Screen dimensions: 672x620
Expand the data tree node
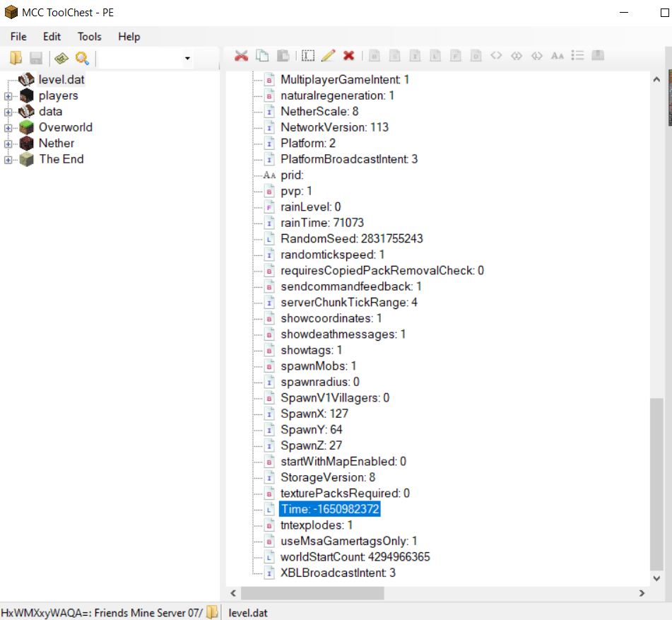tap(8, 112)
